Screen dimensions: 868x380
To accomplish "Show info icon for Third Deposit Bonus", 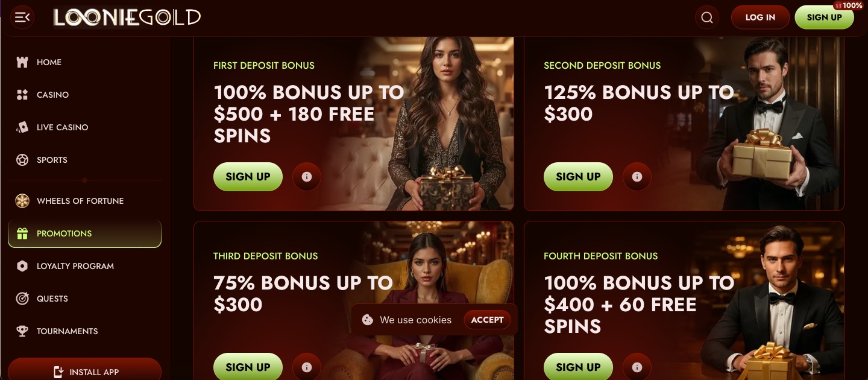I will (307, 367).
